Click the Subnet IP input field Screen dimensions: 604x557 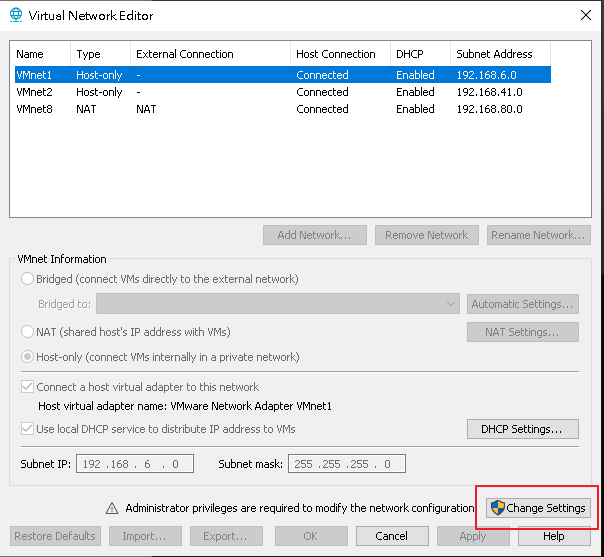point(135,463)
